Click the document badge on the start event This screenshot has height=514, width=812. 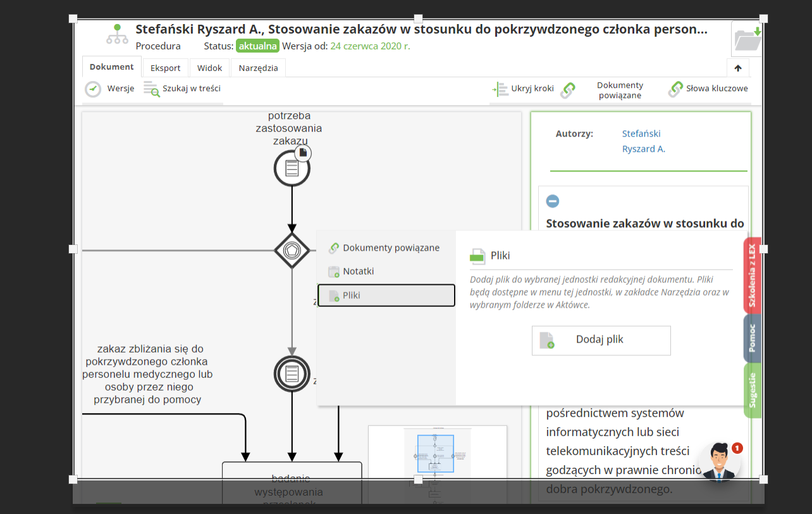click(x=303, y=153)
